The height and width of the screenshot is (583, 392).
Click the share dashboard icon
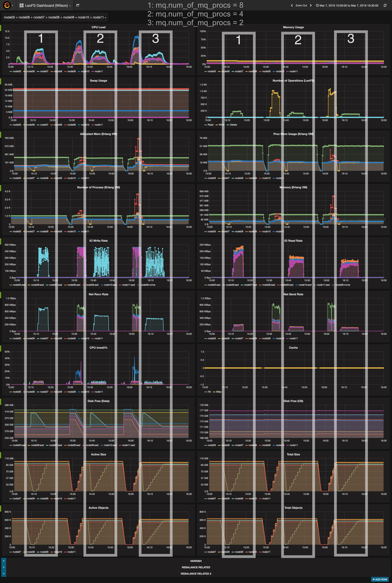tap(78, 5)
